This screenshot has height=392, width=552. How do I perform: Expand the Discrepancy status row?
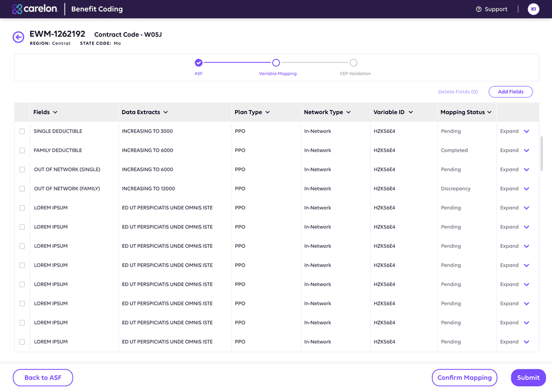pos(515,189)
